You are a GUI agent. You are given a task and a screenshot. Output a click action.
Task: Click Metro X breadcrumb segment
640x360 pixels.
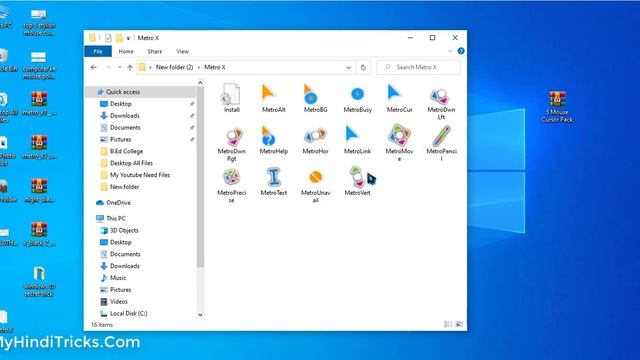tap(215, 67)
